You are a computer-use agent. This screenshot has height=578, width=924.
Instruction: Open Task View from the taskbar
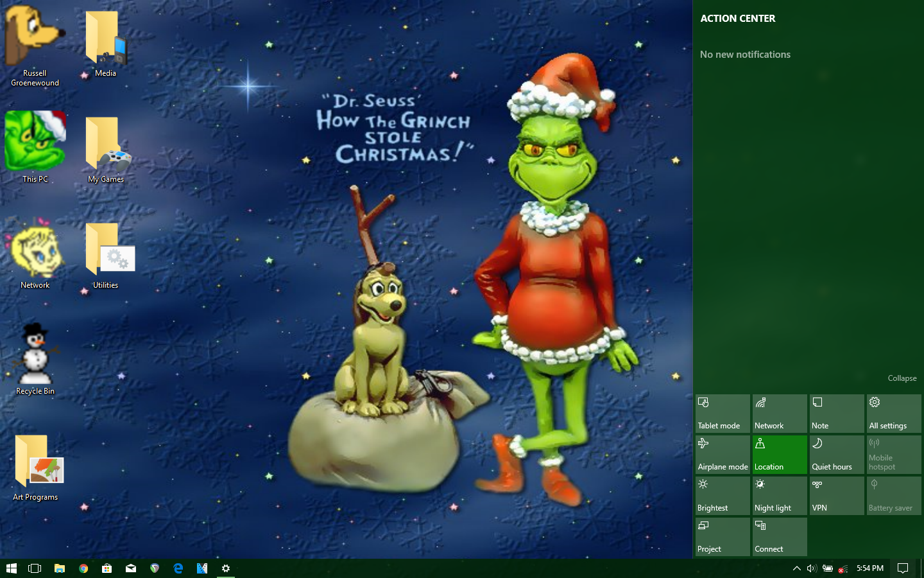coord(35,568)
